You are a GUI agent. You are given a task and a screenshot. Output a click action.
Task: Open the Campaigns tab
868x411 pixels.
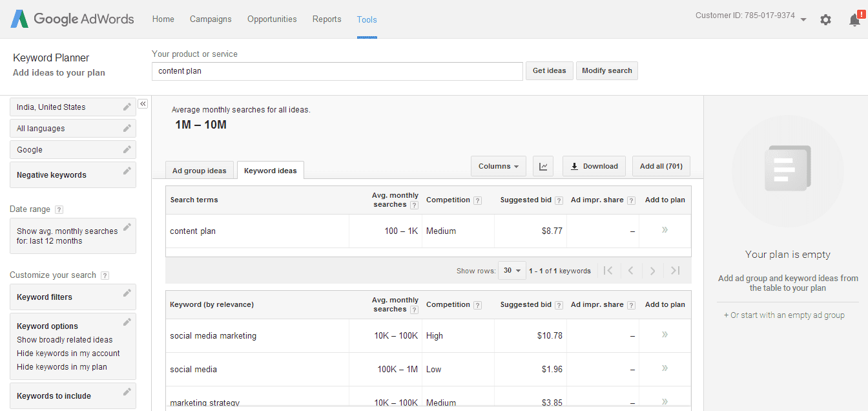pyautogui.click(x=211, y=19)
